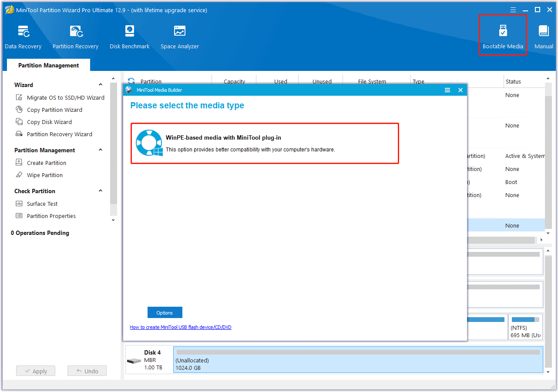The height and width of the screenshot is (392, 558).
Task: Select the NTFS 695 MB partition block
Action: point(526,327)
